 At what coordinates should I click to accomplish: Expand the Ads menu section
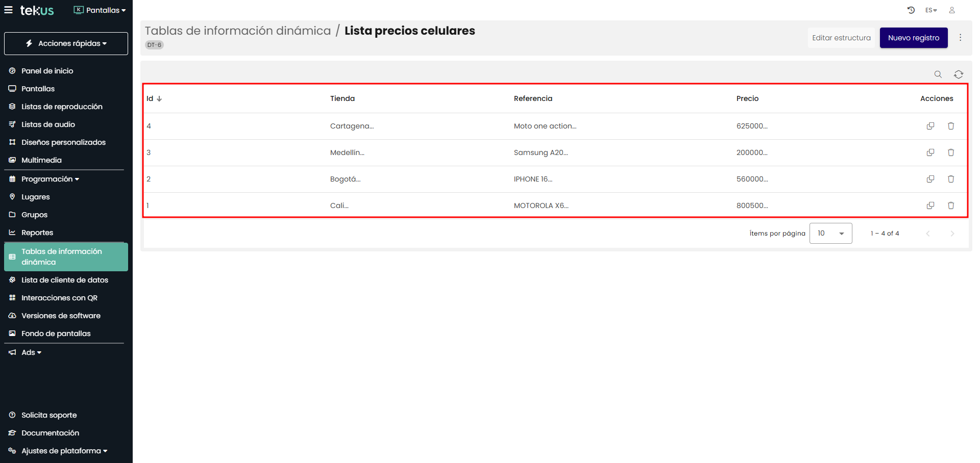(31, 352)
